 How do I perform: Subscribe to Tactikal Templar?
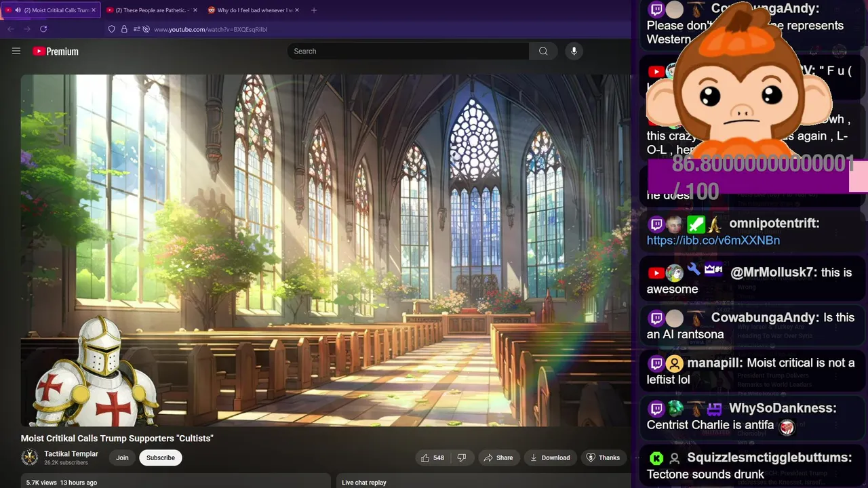click(x=161, y=457)
